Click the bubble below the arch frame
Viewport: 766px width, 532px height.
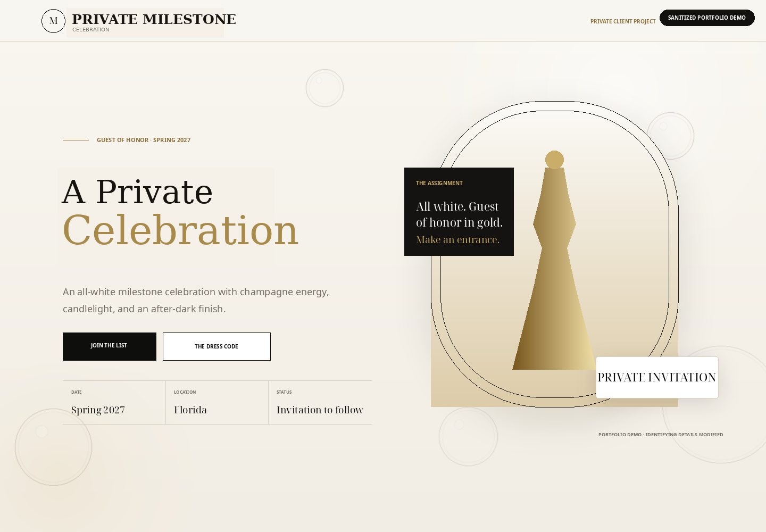[x=468, y=436]
